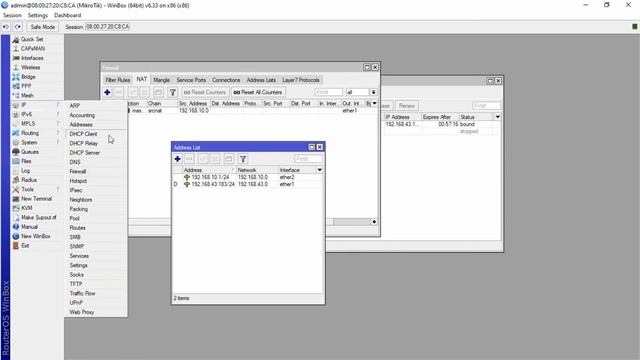
Task: Select ARP from the IP submenu
Action: click(75, 106)
